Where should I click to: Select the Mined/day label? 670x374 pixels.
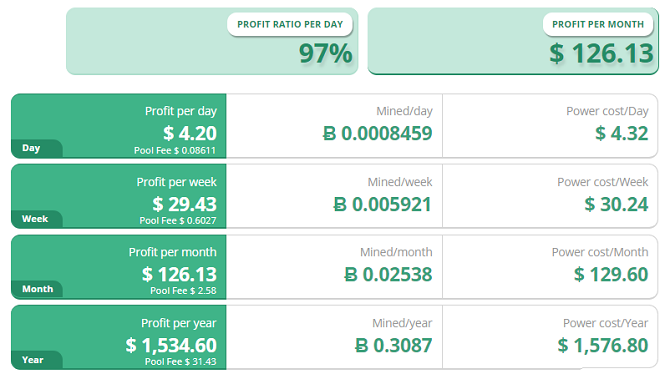[x=404, y=111]
